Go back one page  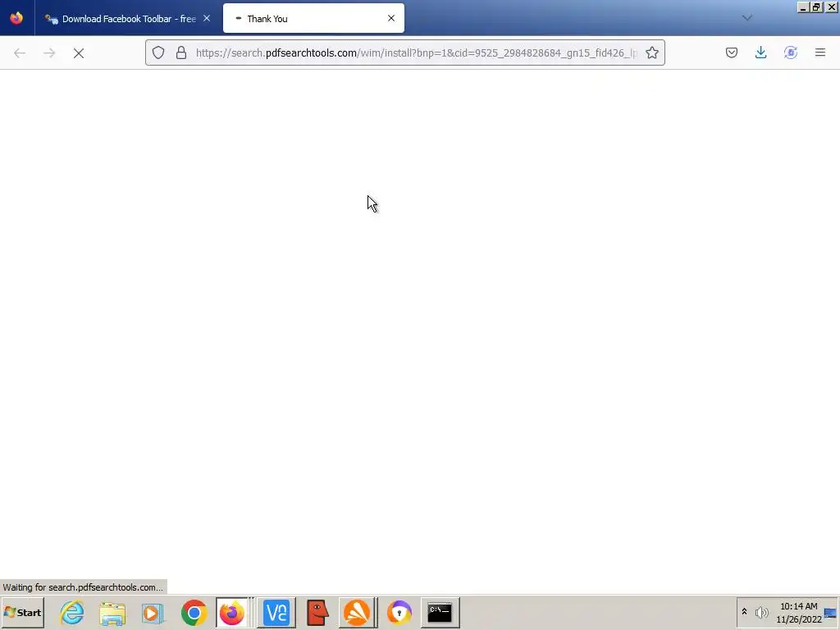(20, 52)
